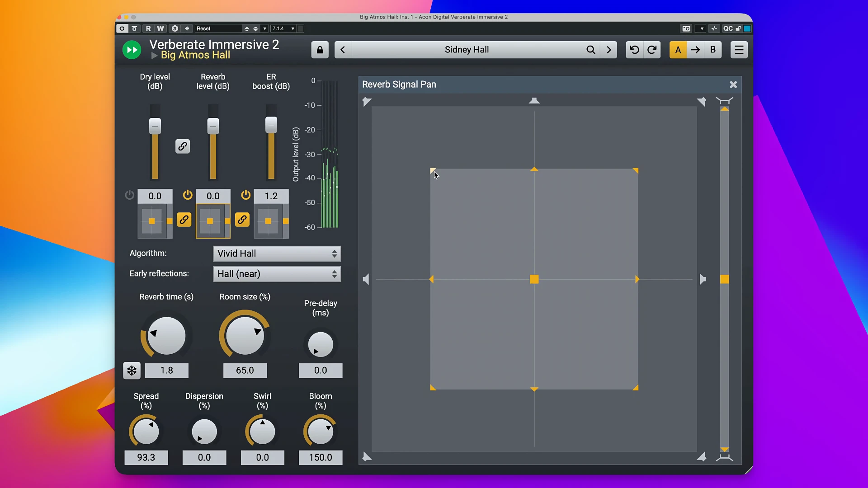Click the right side speaker icon in pan grid
Screen dimensions: 868x488
pyautogui.click(x=703, y=279)
